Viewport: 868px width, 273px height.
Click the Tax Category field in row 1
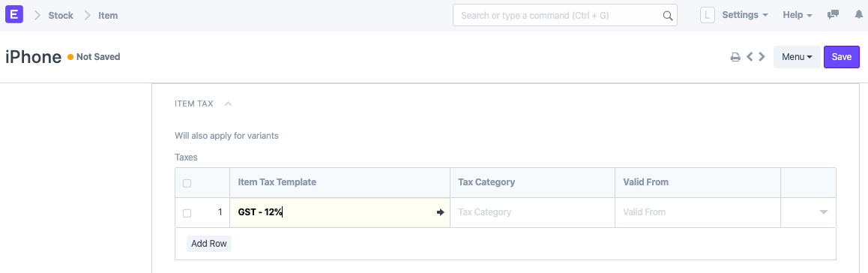pos(532,212)
